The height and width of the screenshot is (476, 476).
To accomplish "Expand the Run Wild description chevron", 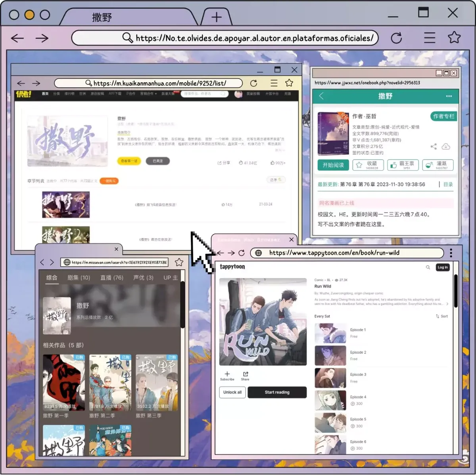I will (447, 304).
